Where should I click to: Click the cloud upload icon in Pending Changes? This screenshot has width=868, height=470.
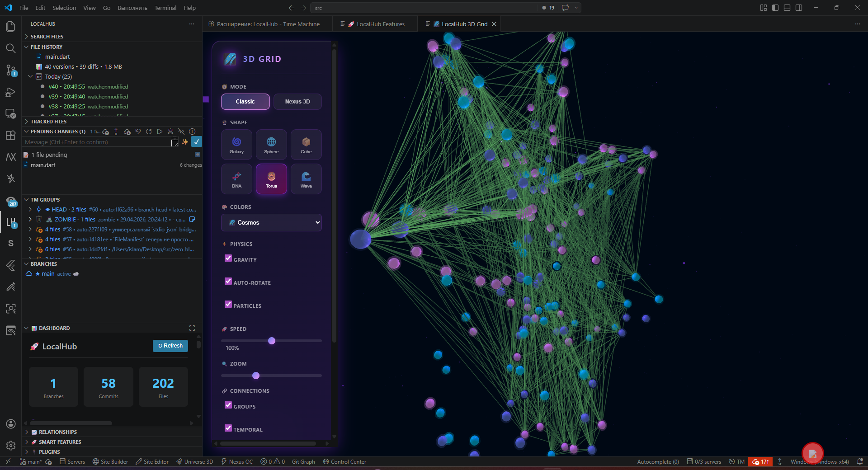(x=105, y=132)
